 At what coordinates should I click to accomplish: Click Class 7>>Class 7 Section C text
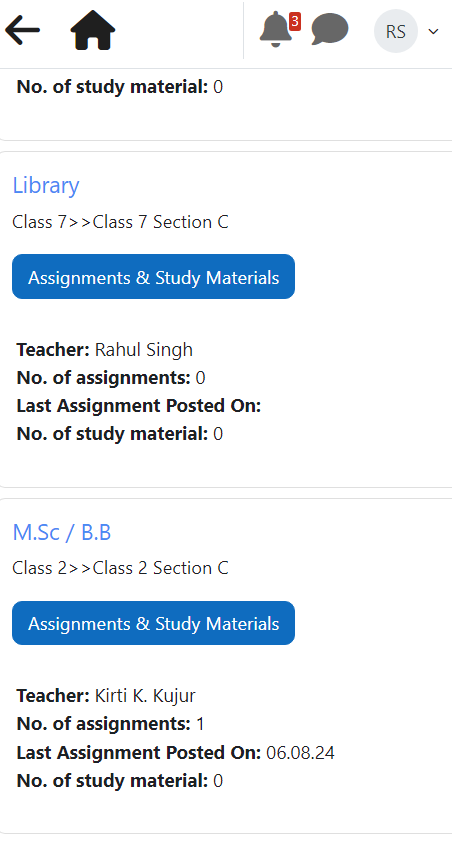point(120,222)
